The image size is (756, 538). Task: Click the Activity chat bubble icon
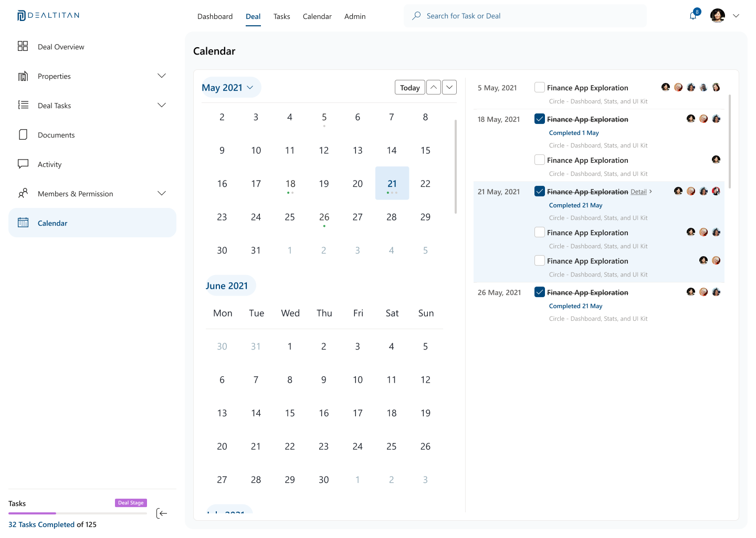tap(23, 164)
